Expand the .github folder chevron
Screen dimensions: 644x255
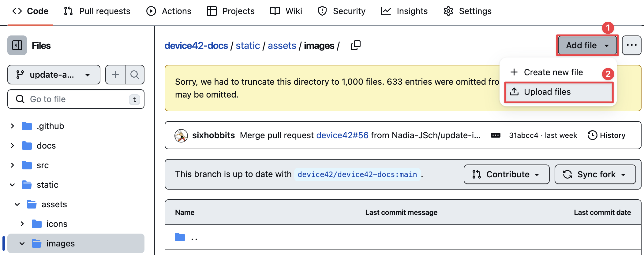[12, 126]
